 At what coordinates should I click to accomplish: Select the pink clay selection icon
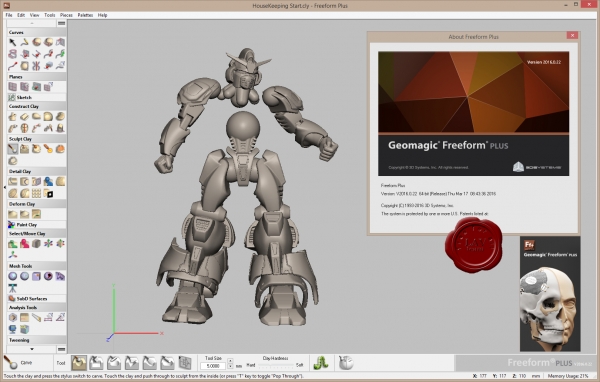pyautogui.click(x=24, y=243)
